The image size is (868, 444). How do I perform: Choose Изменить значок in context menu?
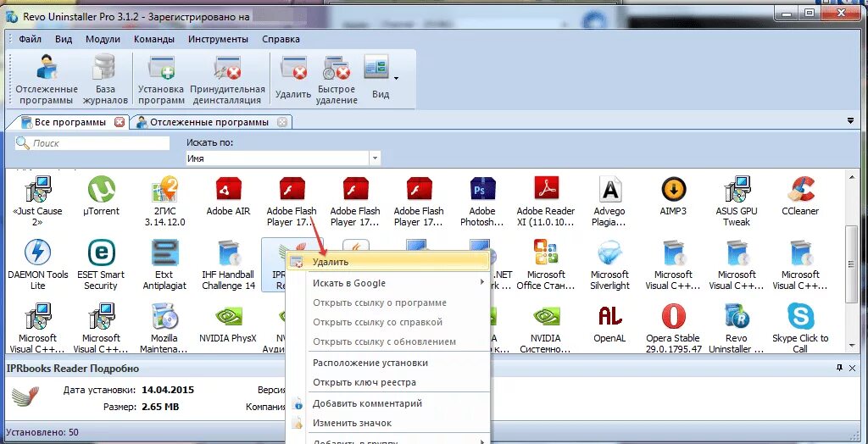(x=388, y=423)
